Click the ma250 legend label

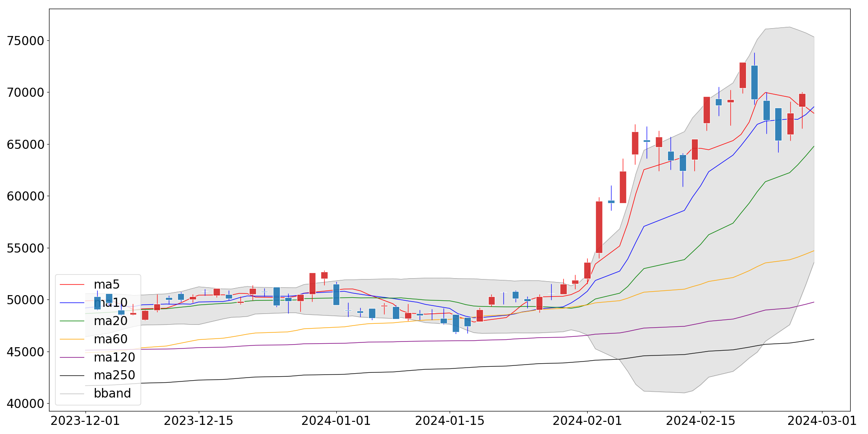tap(115, 375)
